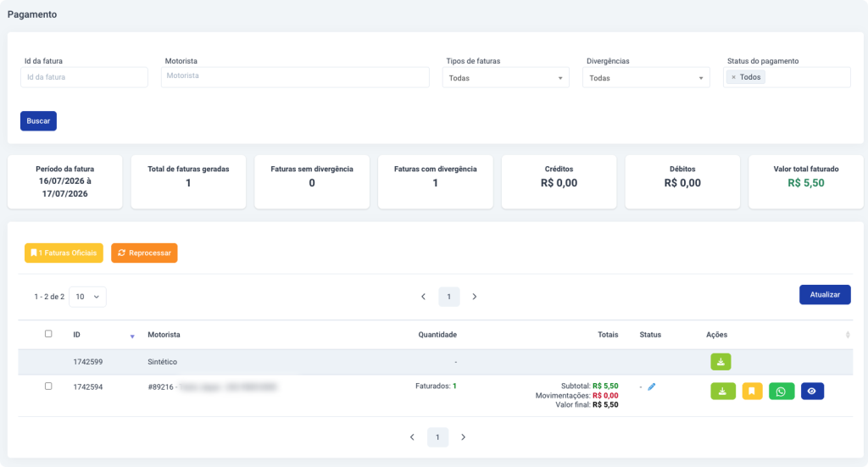The image size is (868, 467).
Task: Click the Reprocessar button
Action: pyautogui.click(x=144, y=253)
